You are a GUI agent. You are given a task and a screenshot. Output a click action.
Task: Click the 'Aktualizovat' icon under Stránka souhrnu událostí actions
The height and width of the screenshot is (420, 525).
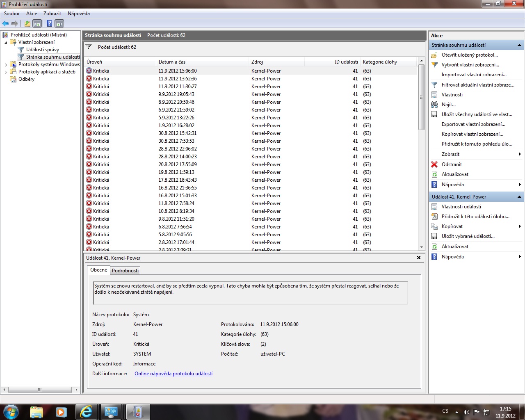[434, 174]
